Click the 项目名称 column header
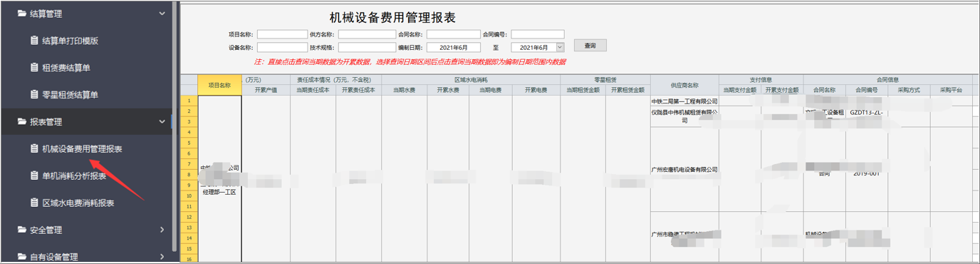The width and height of the screenshot is (980, 264). point(219,85)
